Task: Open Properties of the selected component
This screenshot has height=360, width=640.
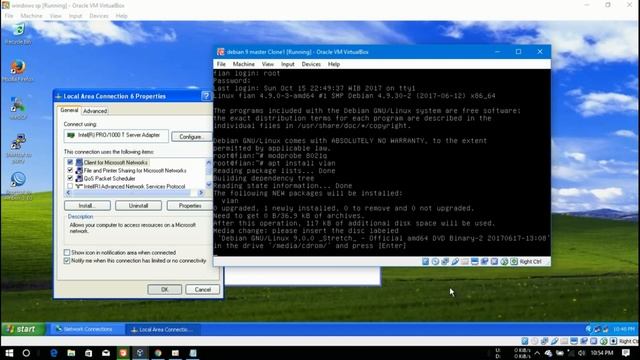Action: pyautogui.click(x=189, y=206)
